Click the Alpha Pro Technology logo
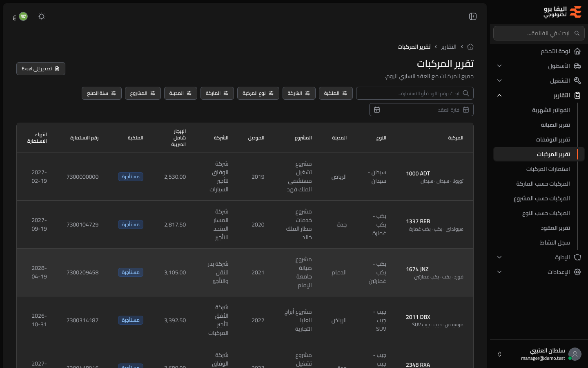This screenshot has width=588, height=368. (x=562, y=12)
